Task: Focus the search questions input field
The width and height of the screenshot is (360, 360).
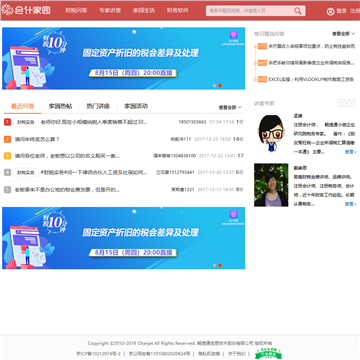Action: point(251,11)
